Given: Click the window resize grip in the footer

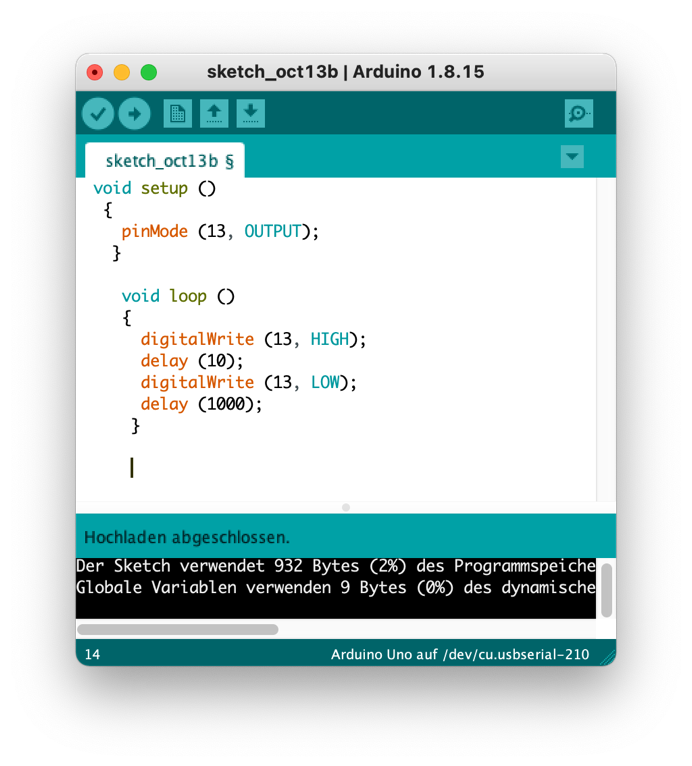Looking at the screenshot, I should (608, 658).
